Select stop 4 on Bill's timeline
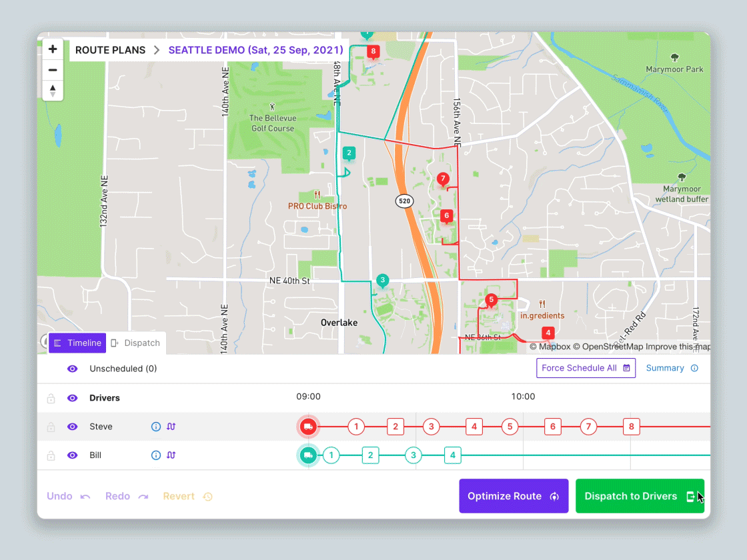The image size is (747, 560). coord(453,455)
